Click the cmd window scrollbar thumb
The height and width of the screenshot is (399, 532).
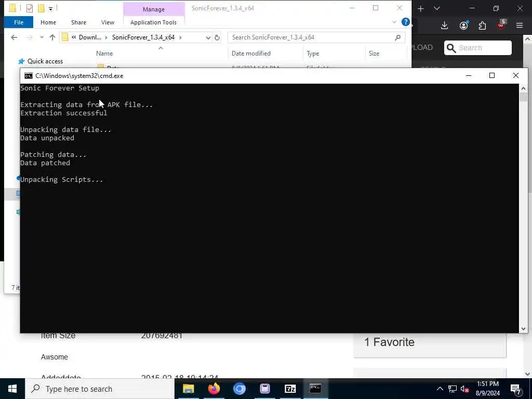(x=523, y=97)
